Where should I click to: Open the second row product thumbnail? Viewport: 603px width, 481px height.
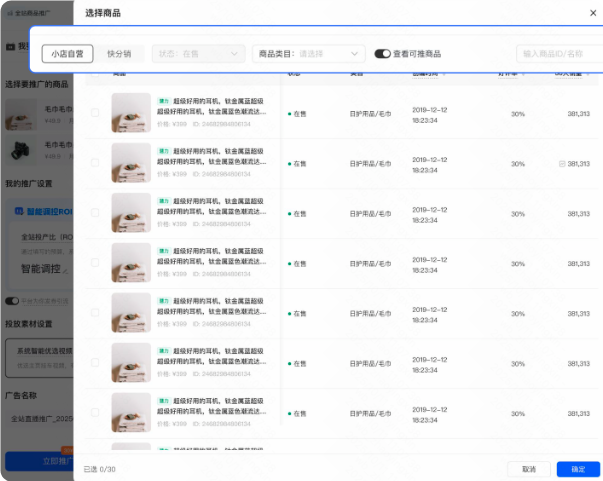coord(131,163)
